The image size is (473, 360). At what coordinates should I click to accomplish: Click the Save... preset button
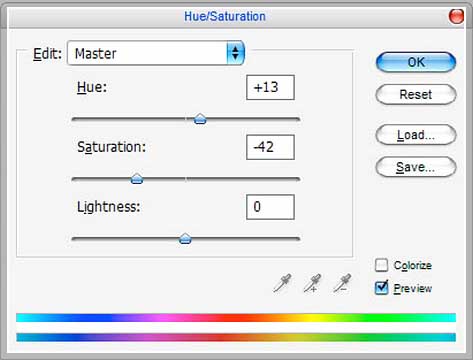pyautogui.click(x=416, y=167)
